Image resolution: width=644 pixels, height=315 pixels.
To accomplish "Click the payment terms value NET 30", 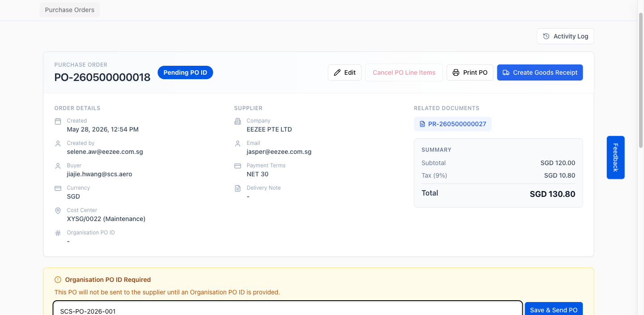I will 258,174.
